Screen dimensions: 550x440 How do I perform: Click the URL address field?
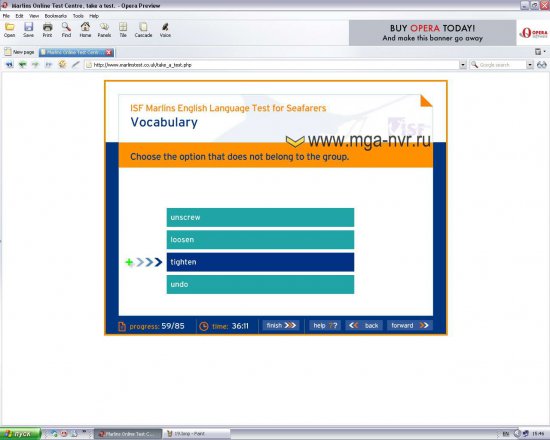[272, 65]
